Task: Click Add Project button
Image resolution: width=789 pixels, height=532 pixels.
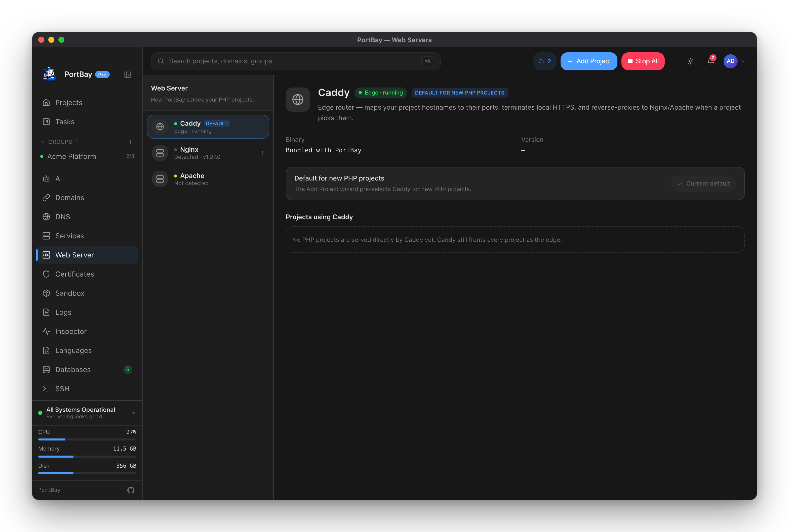Action: click(589, 61)
